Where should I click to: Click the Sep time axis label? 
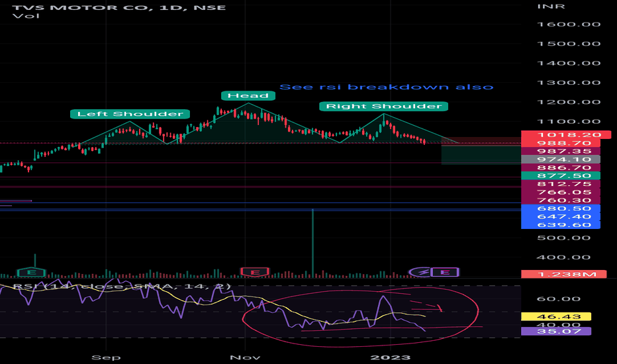click(x=106, y=357)
